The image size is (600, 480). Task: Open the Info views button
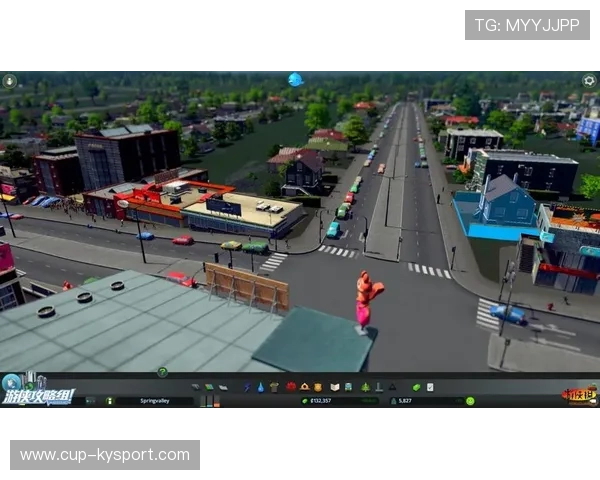pos(10,81)
